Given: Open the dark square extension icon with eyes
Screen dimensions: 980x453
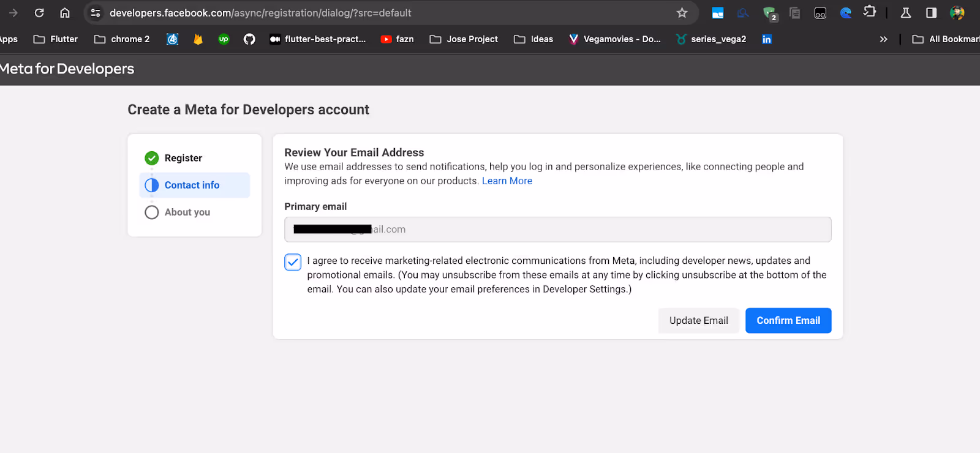Looking at the screenshot, I should pos(820,13).
